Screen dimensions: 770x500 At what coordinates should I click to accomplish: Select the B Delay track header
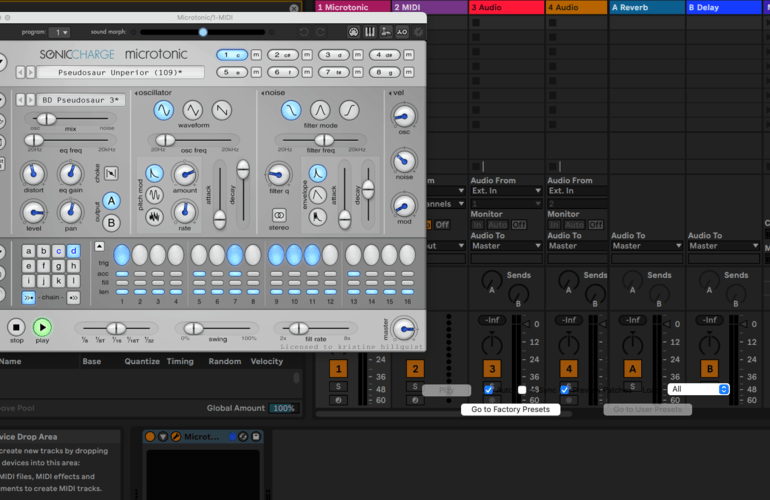click(x=723, y=7)
